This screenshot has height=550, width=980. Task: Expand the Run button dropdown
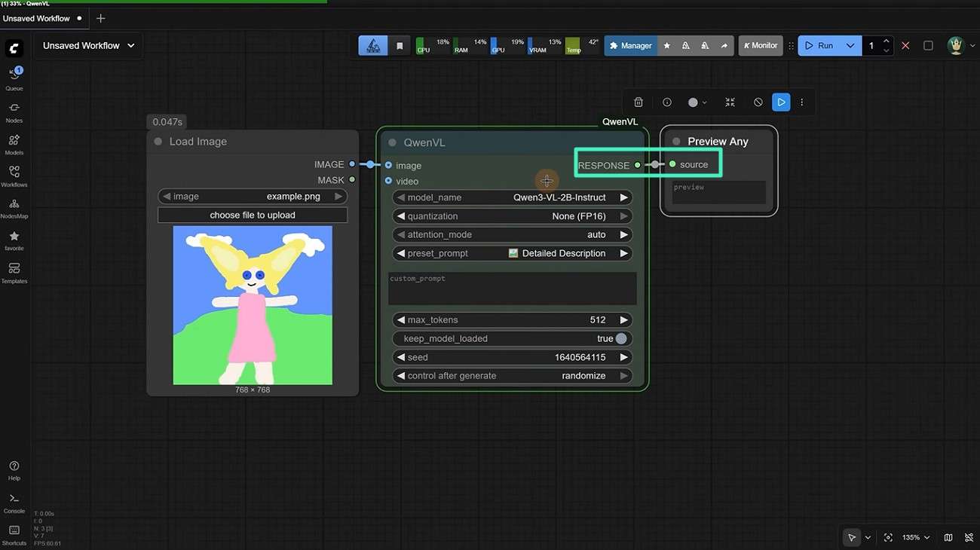849,45
